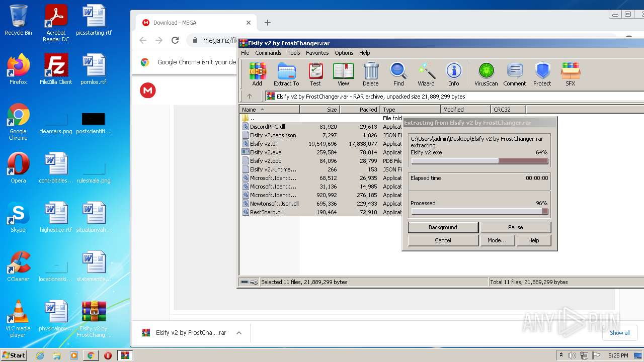
Task: Click the Help button in extraction dialog
Action: 534,240
